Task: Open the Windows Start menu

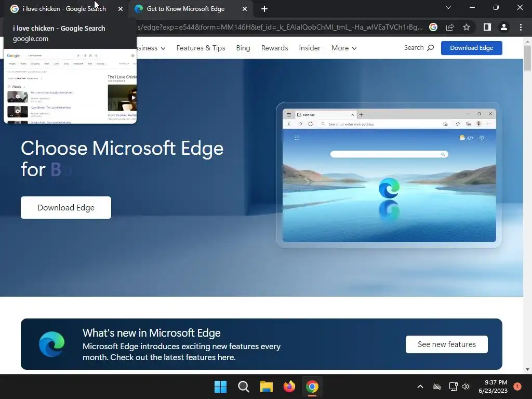Action: coord(220,387)
